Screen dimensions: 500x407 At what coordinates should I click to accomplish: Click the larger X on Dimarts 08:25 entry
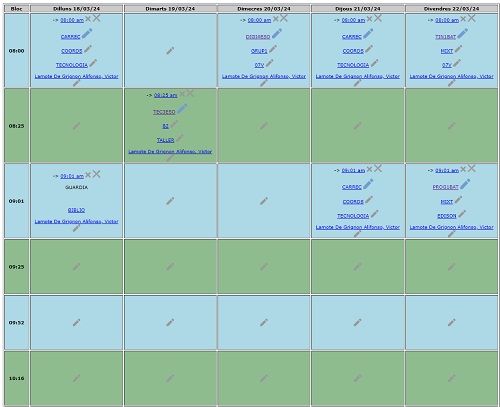pyautogui.click(x=190, y=93)
